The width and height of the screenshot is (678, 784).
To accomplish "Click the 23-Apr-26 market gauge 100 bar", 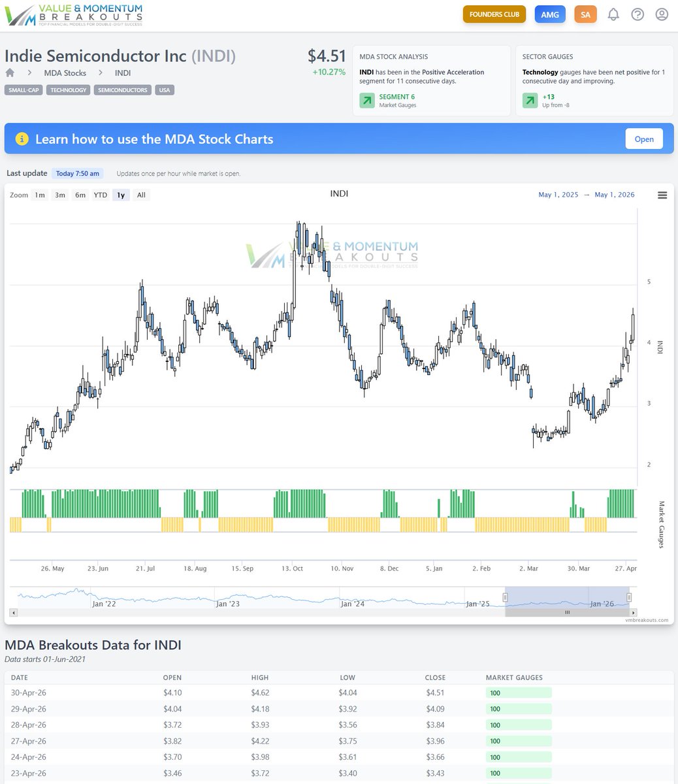I will (x=519, y=774).
